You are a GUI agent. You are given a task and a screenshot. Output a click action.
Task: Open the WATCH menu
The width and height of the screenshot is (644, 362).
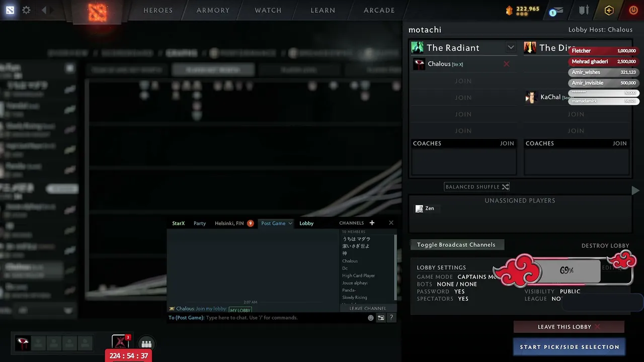(x=268, y=10)
